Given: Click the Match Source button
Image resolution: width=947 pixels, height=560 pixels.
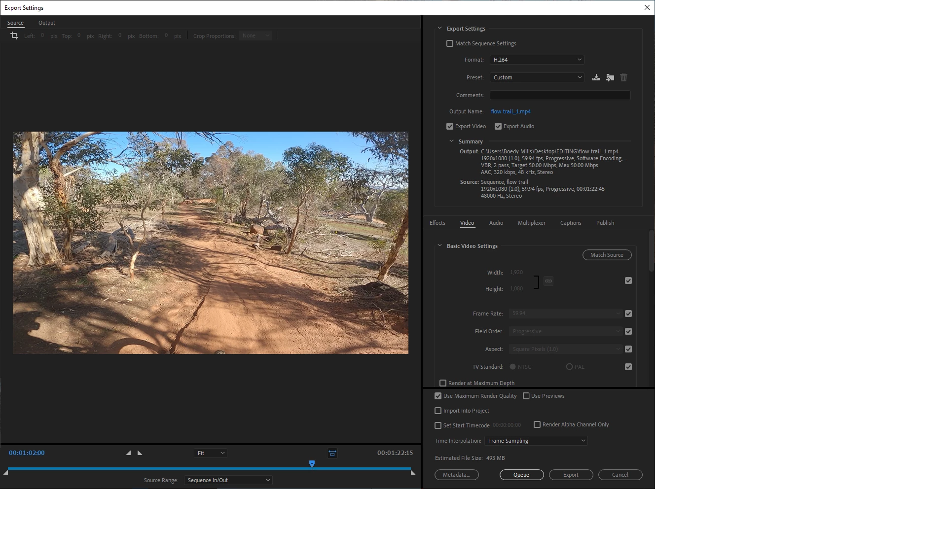Looking at the screenshot, I should pos(607,255).
